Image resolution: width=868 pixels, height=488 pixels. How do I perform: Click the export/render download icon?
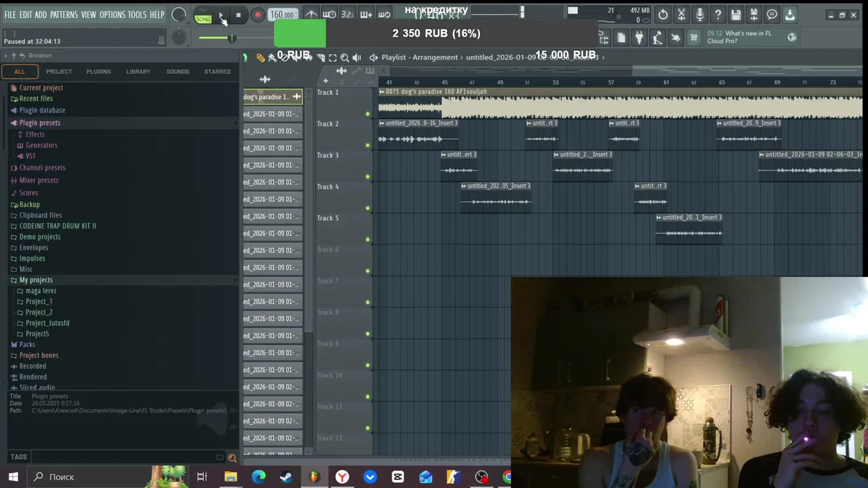(x=790, y=14)
